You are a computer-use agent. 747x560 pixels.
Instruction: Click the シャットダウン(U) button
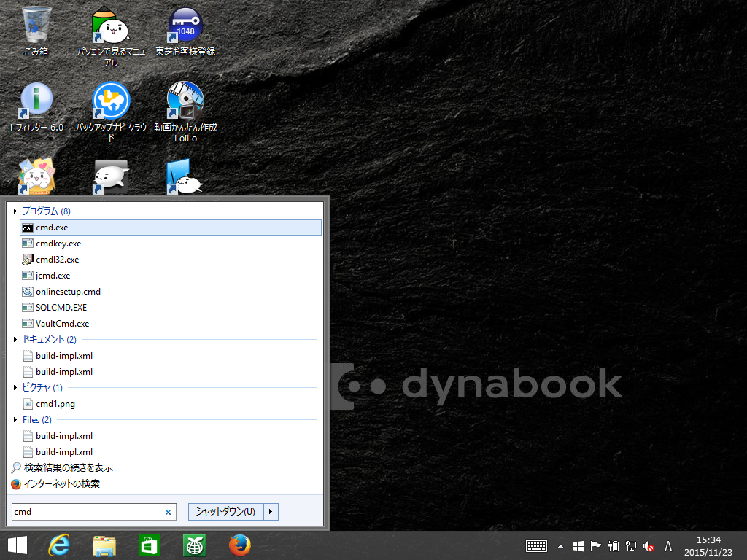pyautogui.click(x=225, y=512)
